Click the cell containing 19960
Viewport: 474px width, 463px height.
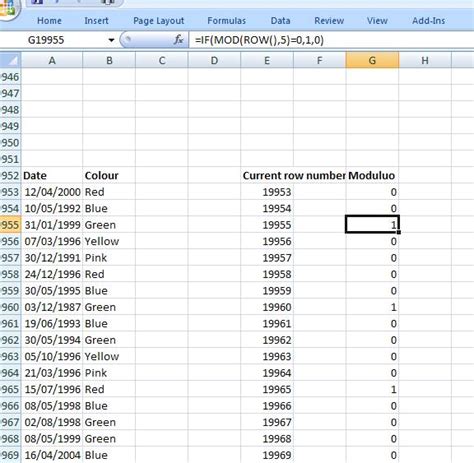pyautogui.click(x=267, y=307)
